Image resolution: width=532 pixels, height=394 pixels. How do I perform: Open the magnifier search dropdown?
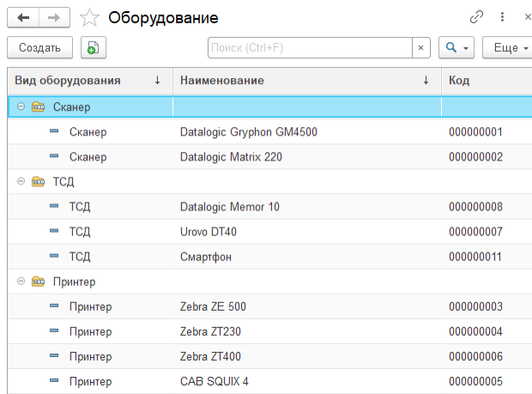pyautogui.click(x=456, y=48)
